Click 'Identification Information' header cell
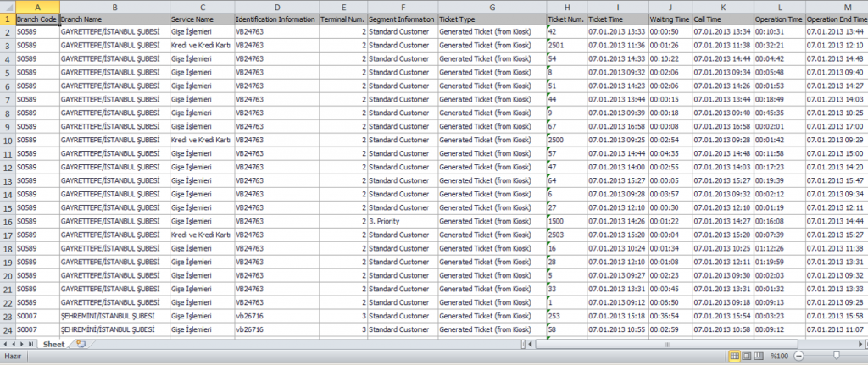Screen dimensions: 868x365 pos(277,19)
